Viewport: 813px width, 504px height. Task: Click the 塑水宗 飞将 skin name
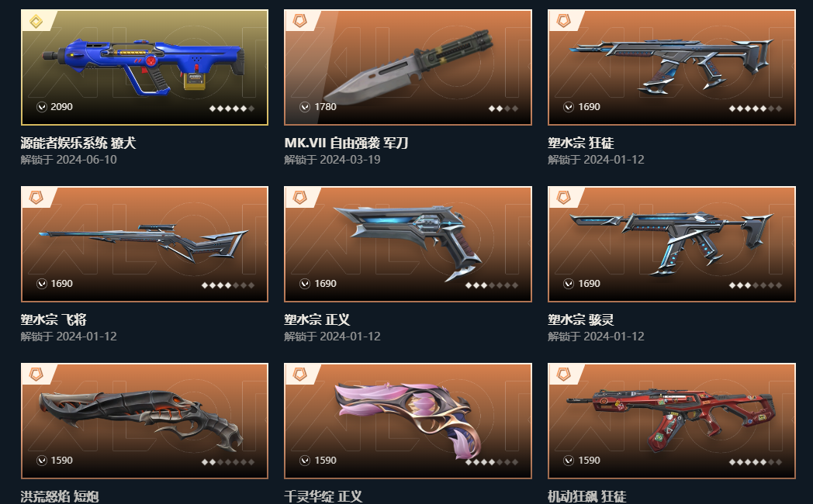54,319
